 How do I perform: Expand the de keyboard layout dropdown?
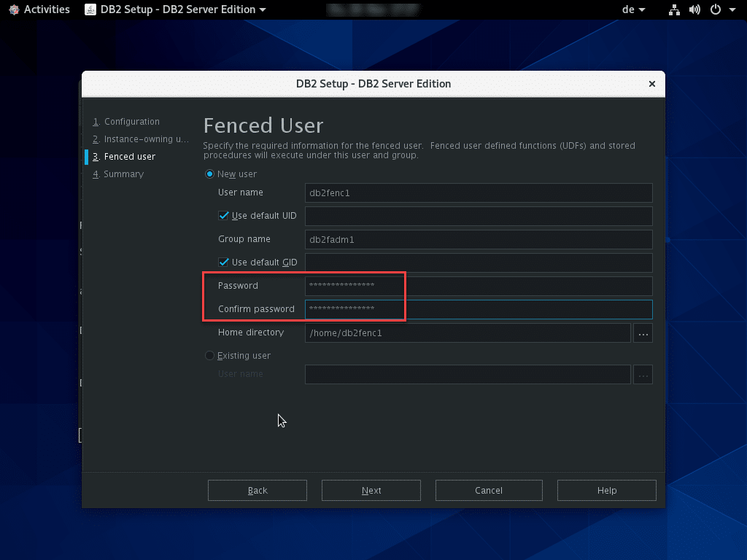coord(632,9)
